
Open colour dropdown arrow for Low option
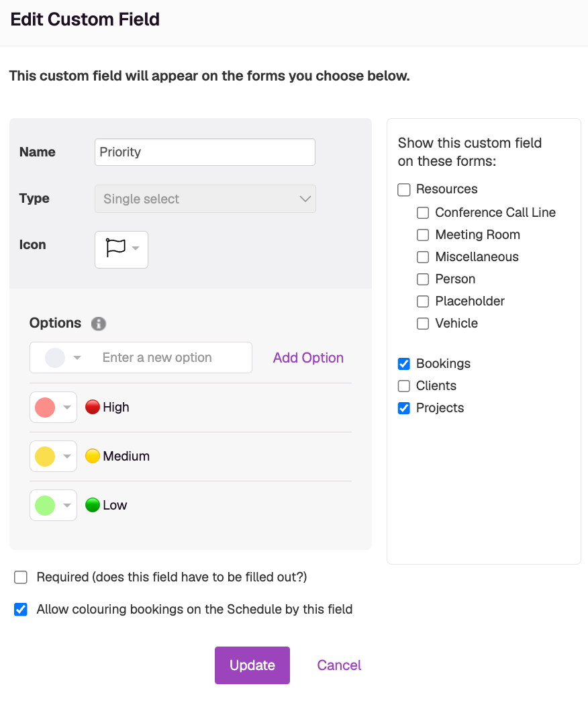point(67,506)
